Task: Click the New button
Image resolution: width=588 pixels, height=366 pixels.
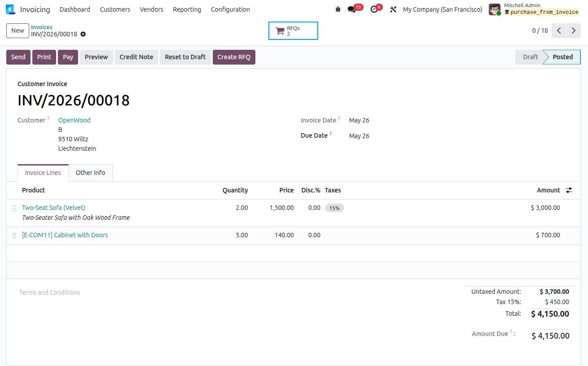Action: click(18, 30)
